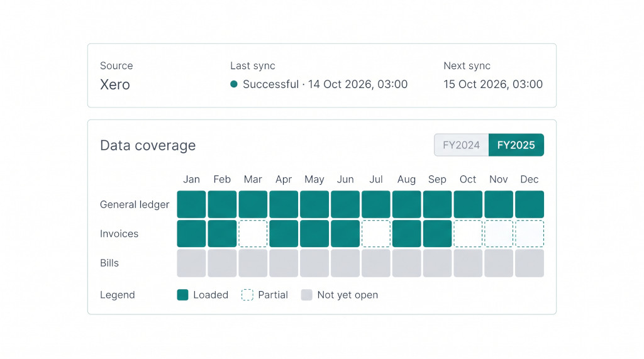This screenshot has height=359, width=644.
Task: Click the 'Next sync' label
Action: coord(467,66)
